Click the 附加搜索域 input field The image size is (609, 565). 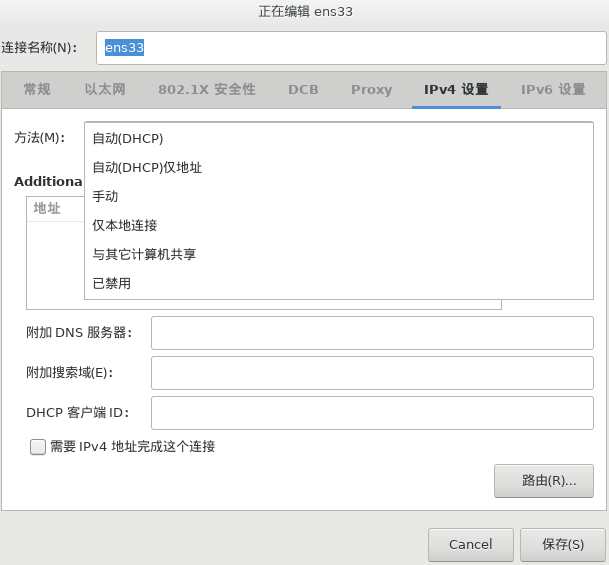[372, 373]
